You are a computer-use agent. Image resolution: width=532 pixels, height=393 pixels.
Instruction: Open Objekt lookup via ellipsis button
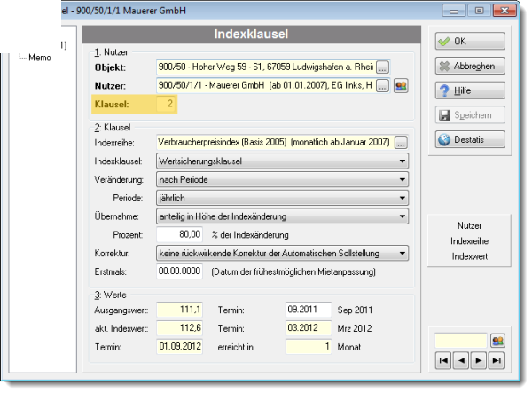click(x=382, y=67)
